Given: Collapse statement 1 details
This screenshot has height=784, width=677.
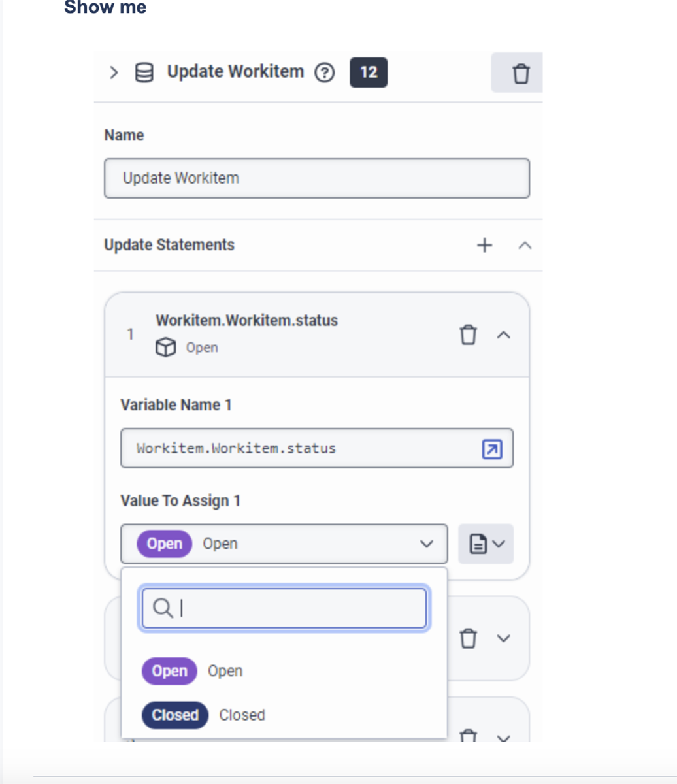Looking at the screenshot, I should tap(503, 335).
